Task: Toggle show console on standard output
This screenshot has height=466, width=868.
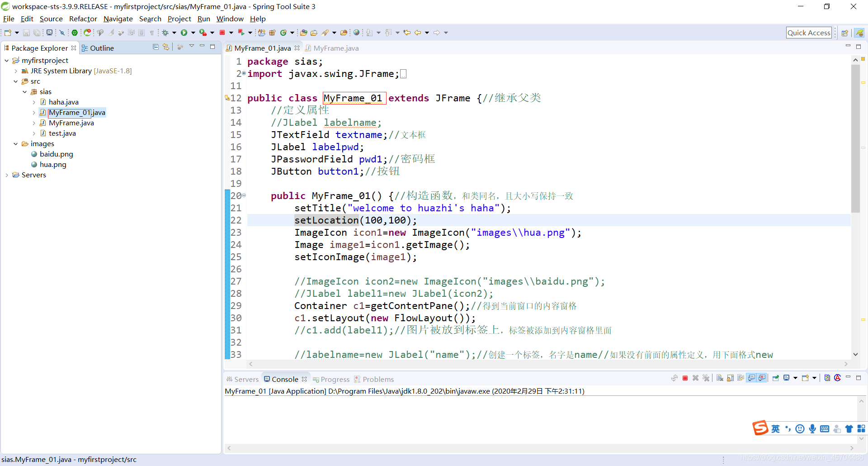Action: 751,378
